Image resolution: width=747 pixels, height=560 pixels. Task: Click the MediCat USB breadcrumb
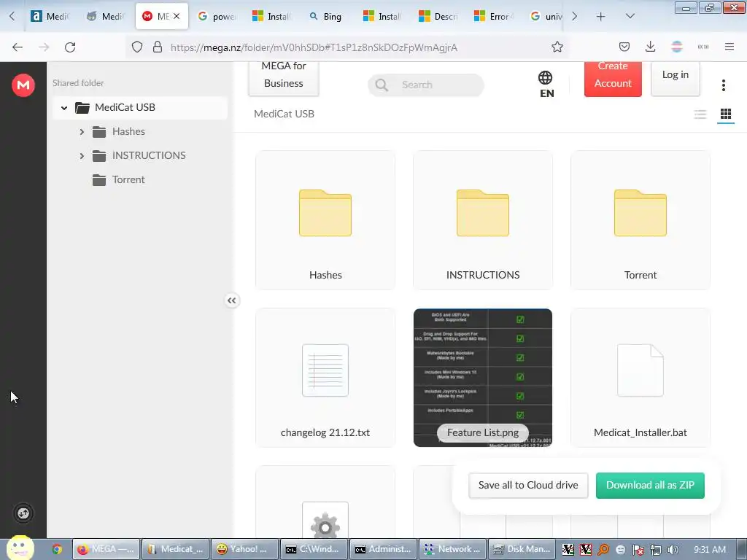[x=284, y=114]
